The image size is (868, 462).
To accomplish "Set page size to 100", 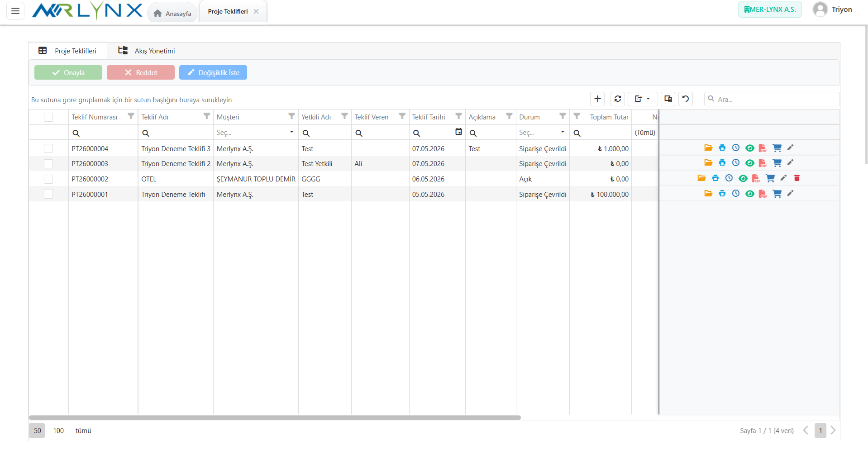I will (x=58, y=430).
